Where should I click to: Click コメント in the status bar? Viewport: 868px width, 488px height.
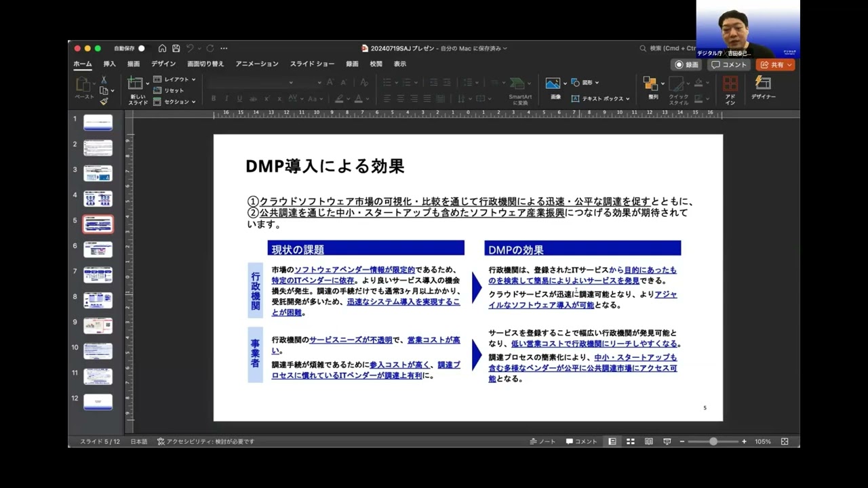click(x=582, y=441)
